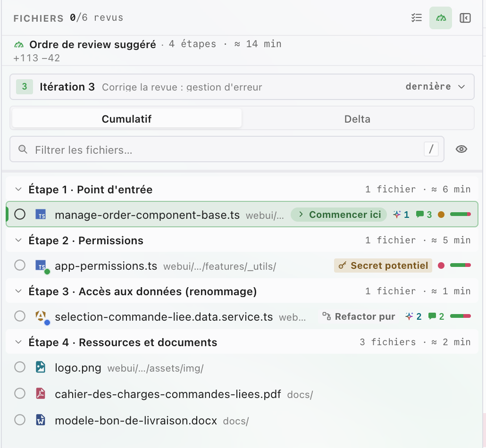
Task: Click Word icon of modele-bon-de-livraison.docx
Action: pyautogui.click(x=41, y=420)
